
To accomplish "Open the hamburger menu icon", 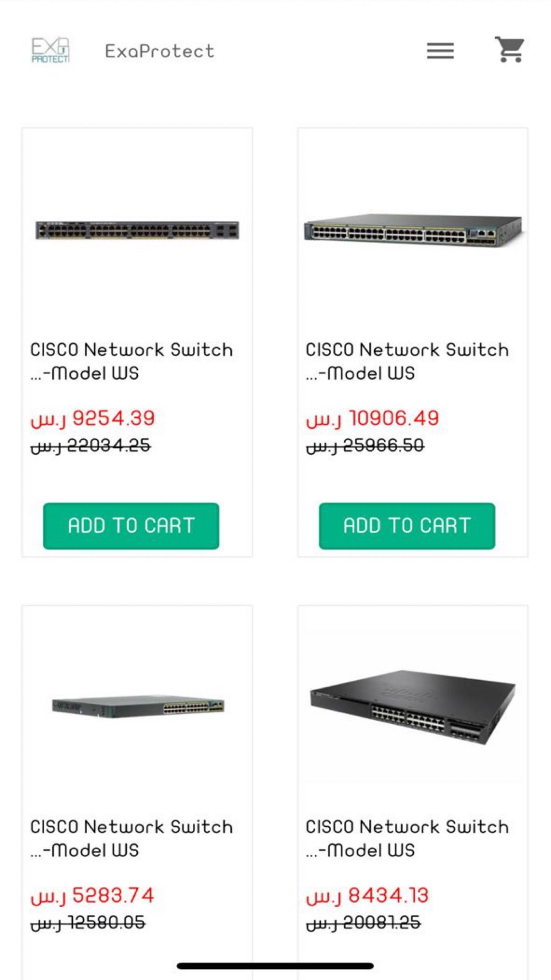I will coord(440,51).
